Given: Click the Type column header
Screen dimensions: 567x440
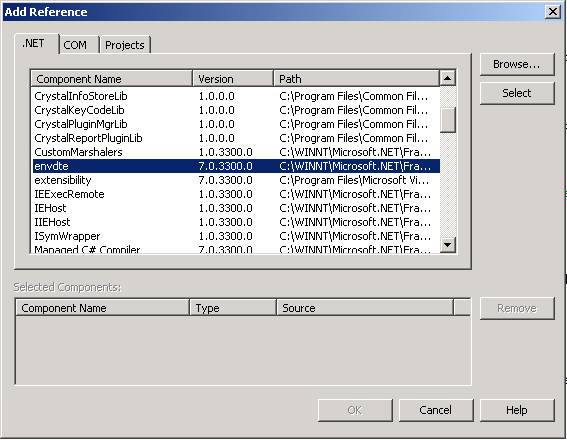Looking at the screenshot, I should (x=233, y=308).
